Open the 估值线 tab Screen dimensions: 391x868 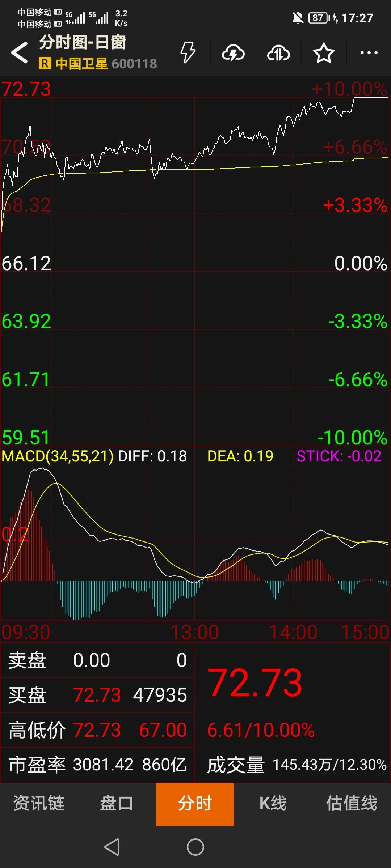click(352, 803)
